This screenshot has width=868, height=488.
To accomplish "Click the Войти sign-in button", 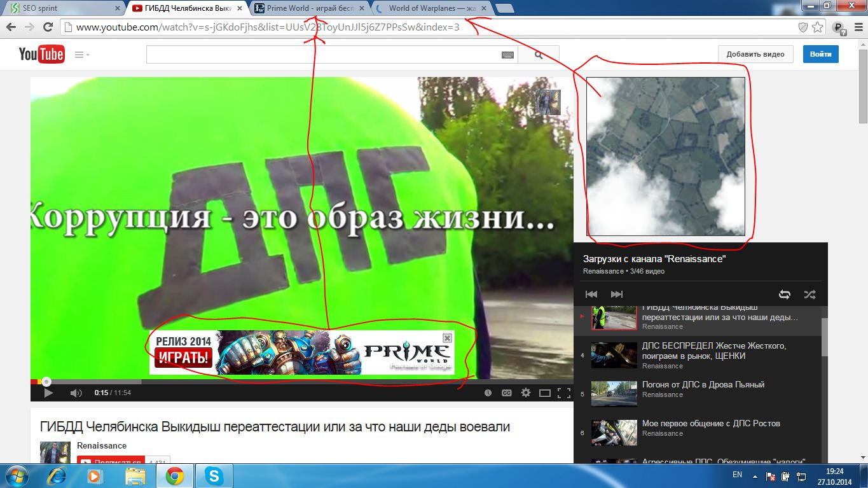I will (820, 54).
